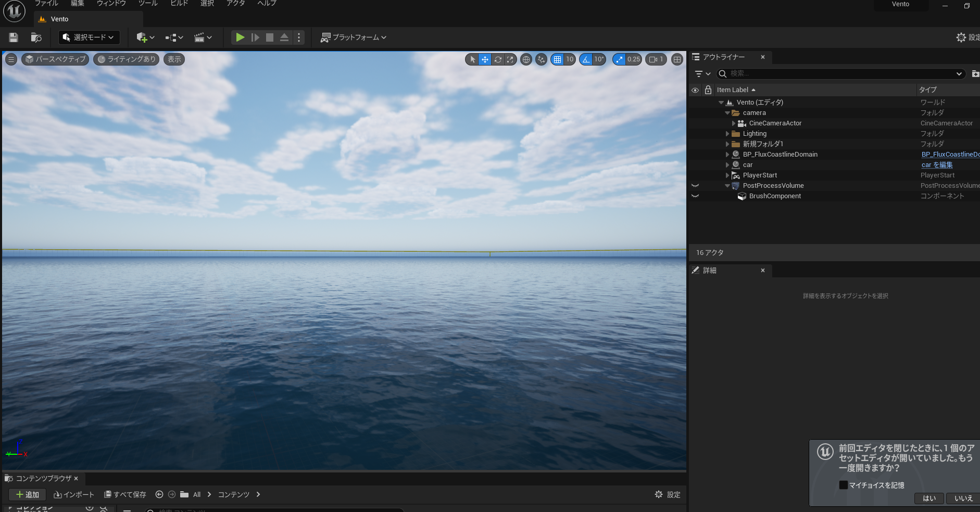
Task: Stop the play session
Action: pyautogui.click(x=270, y=37)
